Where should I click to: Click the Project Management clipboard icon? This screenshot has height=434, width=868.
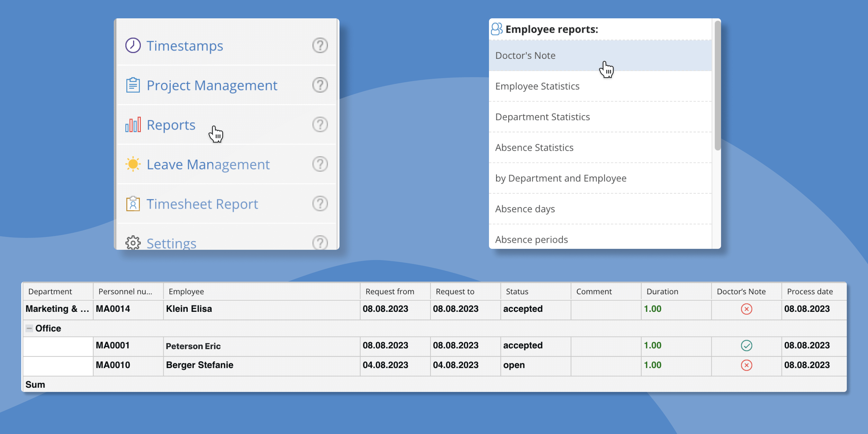(133, 85)
